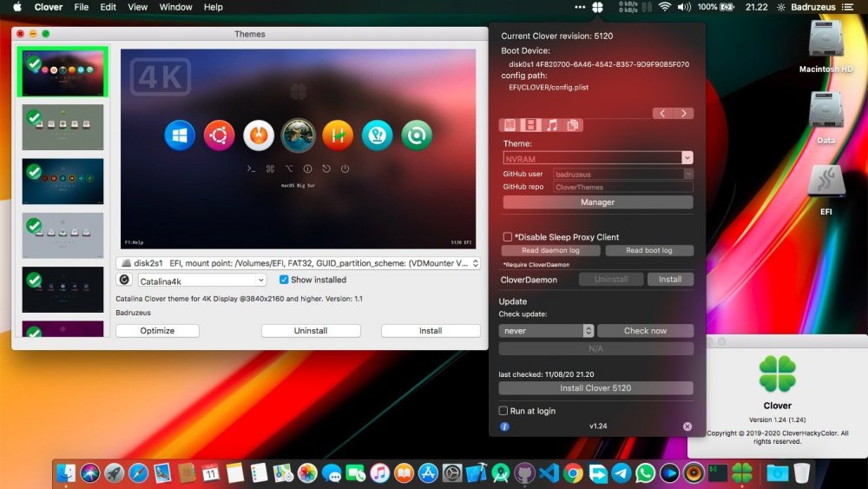
Task: Click the refresh icon beside Catalina4k
Action: 124,280
